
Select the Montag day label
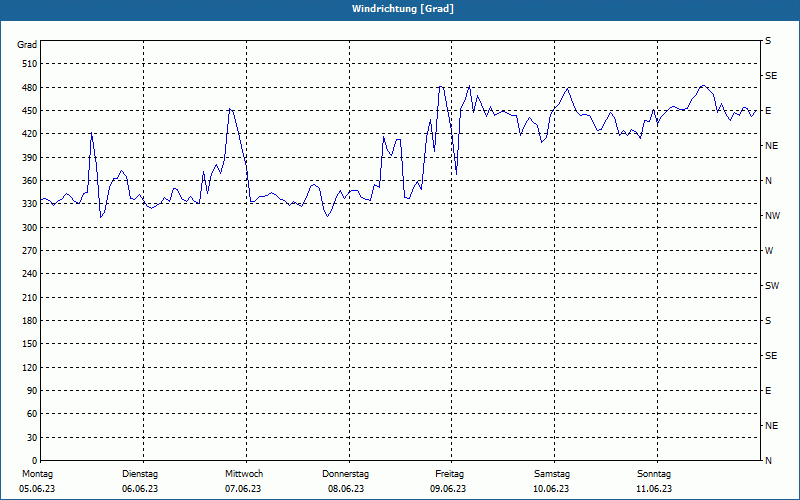click(x=37, y=474)
